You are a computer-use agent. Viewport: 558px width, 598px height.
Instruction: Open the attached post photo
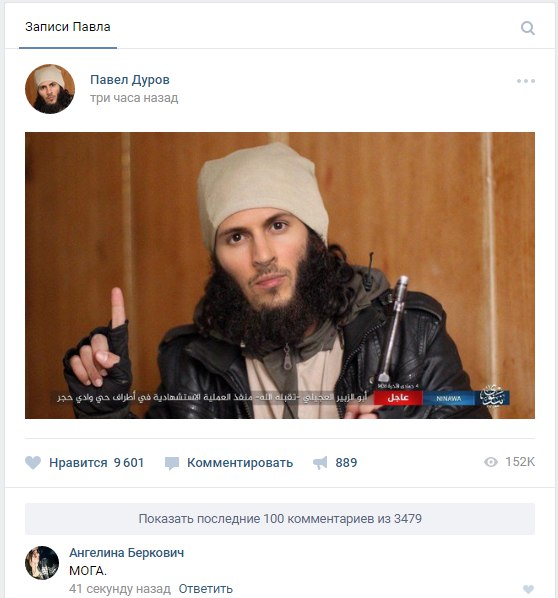coord(280,275)
